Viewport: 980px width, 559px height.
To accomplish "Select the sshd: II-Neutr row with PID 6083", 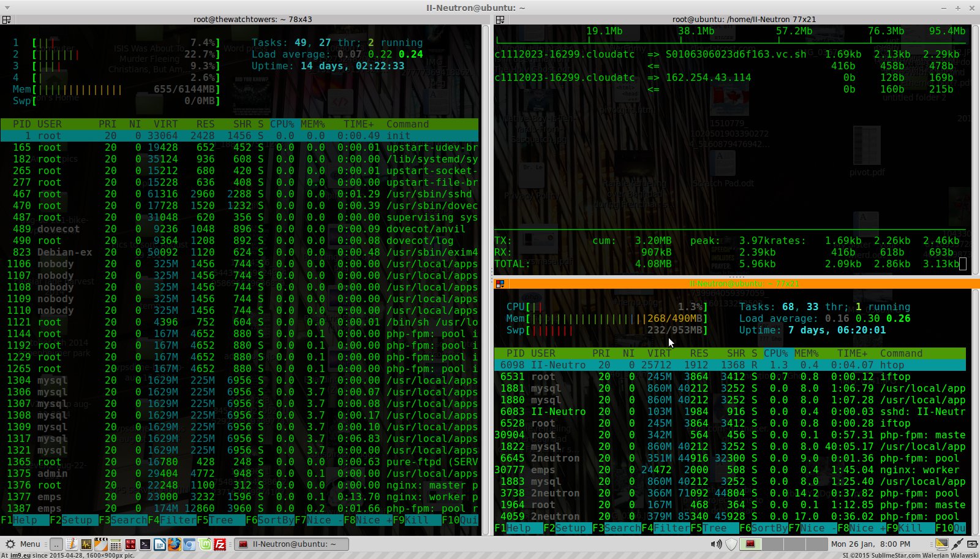I will point(730,411).
